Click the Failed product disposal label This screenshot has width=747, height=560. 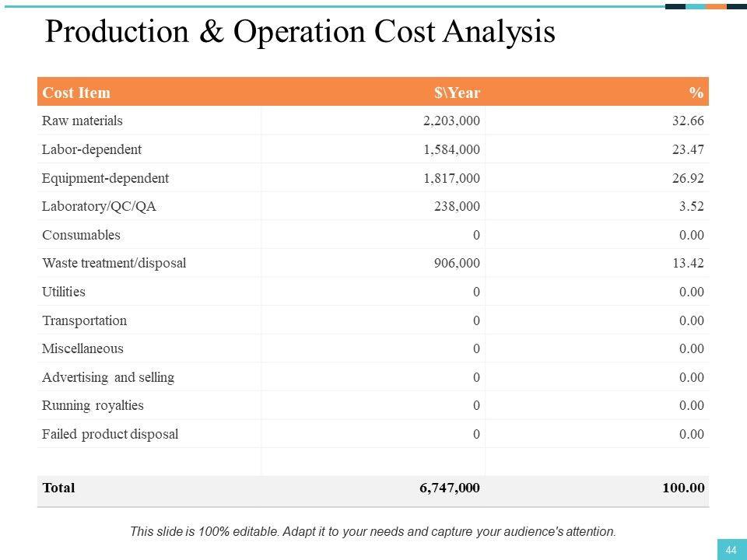click(x=110, y=434)
